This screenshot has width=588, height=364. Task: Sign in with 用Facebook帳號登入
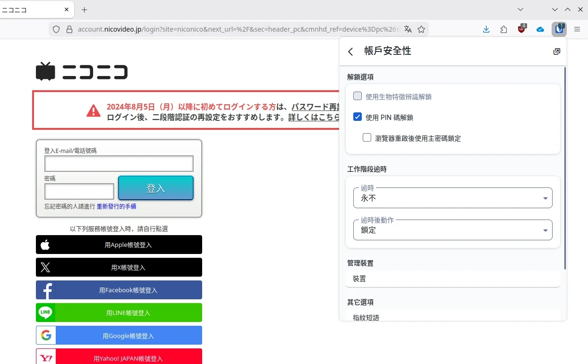pyautogui.click(x=119, y=290)
